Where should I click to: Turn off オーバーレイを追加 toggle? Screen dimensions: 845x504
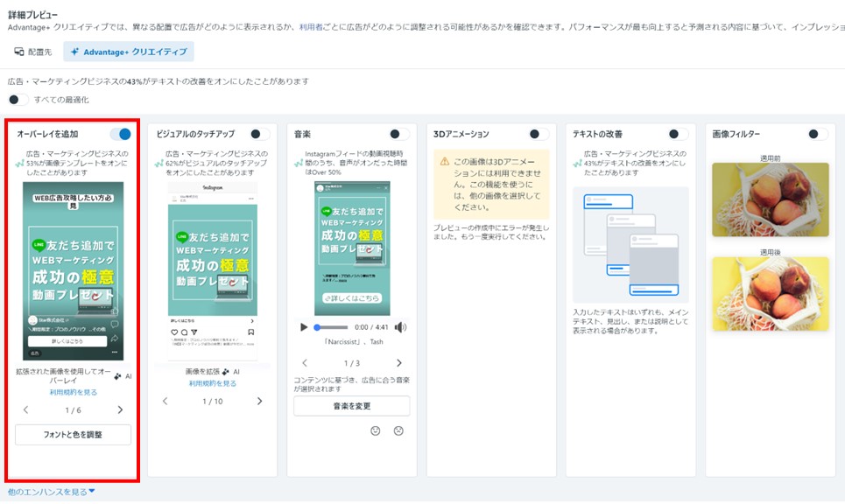click(121, 134)
